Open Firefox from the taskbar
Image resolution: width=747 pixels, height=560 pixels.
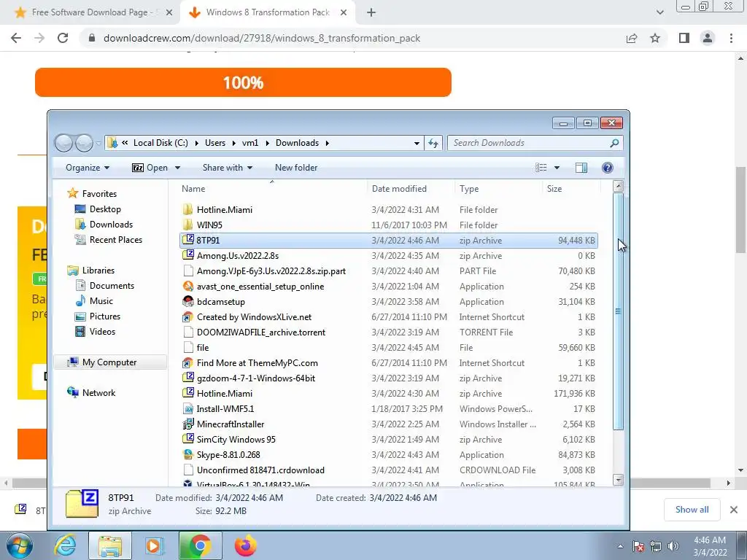(x=245, y=545)
